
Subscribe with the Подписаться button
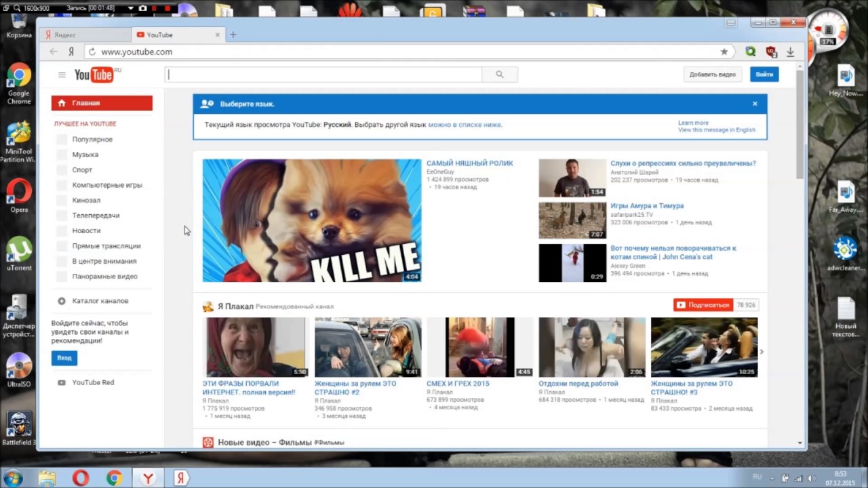click(703, 305)
